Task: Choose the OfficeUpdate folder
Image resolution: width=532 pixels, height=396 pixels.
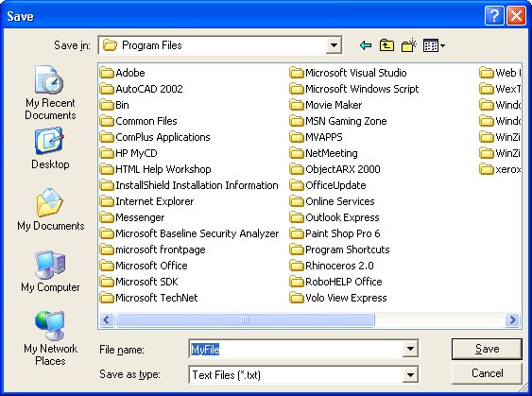Action: pos(328,185)
